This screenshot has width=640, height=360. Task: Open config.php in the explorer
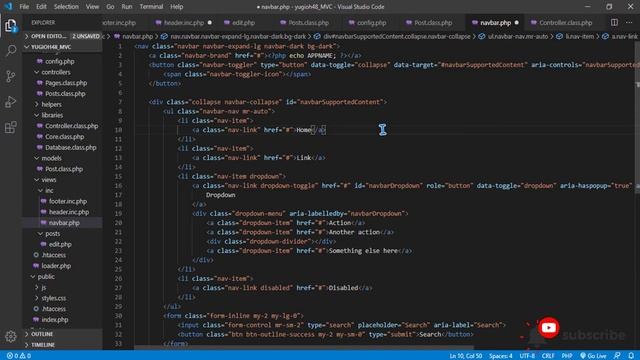pyautogui.click(x=59, y=62)
